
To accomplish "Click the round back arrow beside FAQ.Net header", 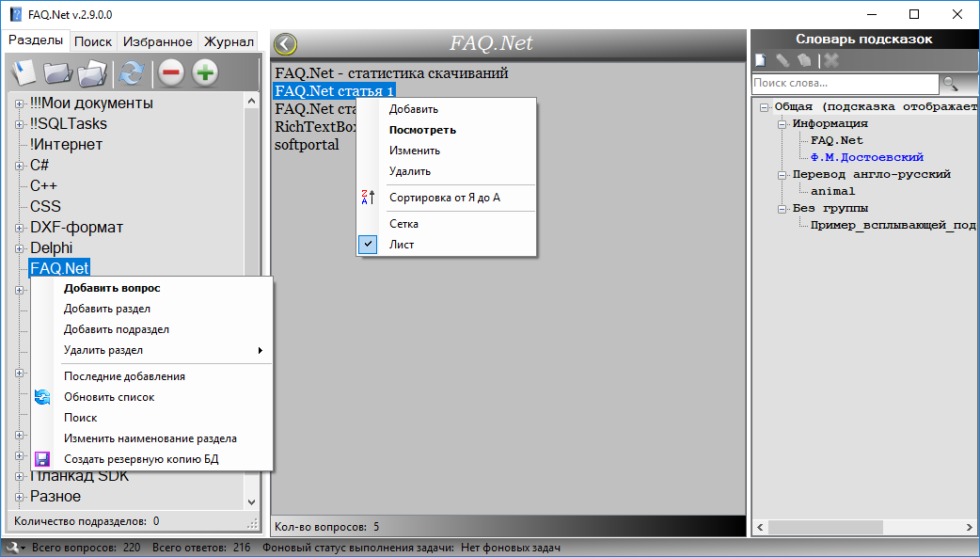I will [x=285, y=44].
